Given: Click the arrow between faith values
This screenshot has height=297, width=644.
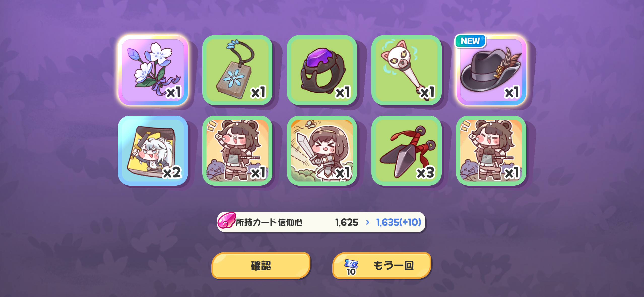Looking at the screenshot, I should point(368,222).
